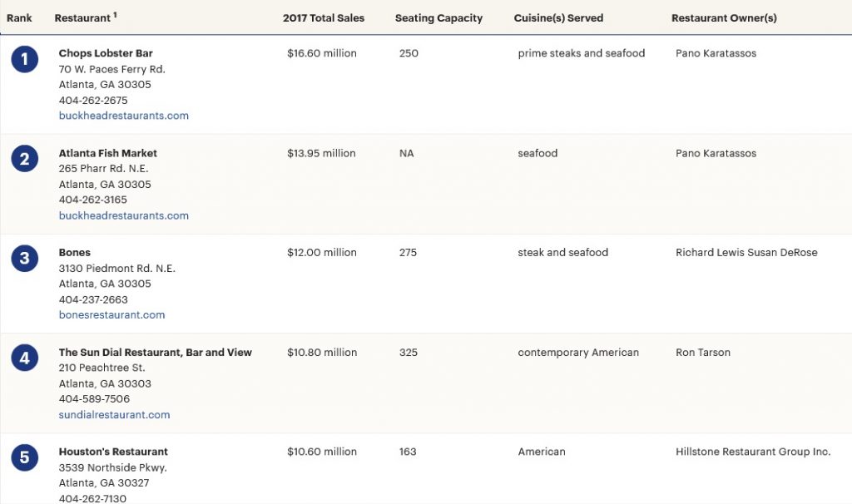
Task: Click phone number 404-262-3165
Action: tap(92, 200)
